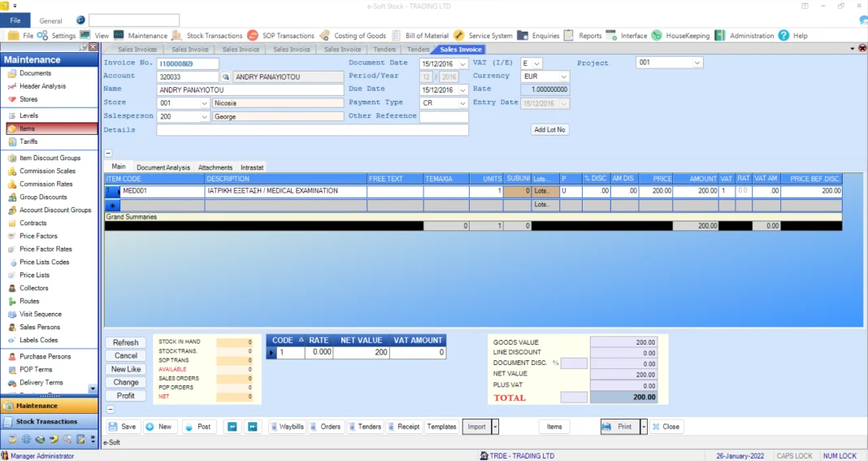868x461 pixels.
Task: Open Visit Sequence entry
Action: click(x=41, y=314)
